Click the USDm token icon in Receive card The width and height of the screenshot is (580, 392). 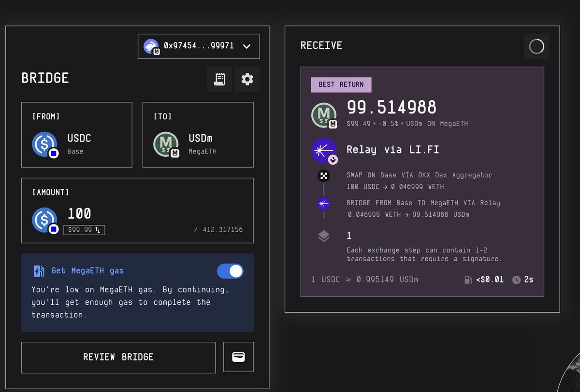coord(324,116)
